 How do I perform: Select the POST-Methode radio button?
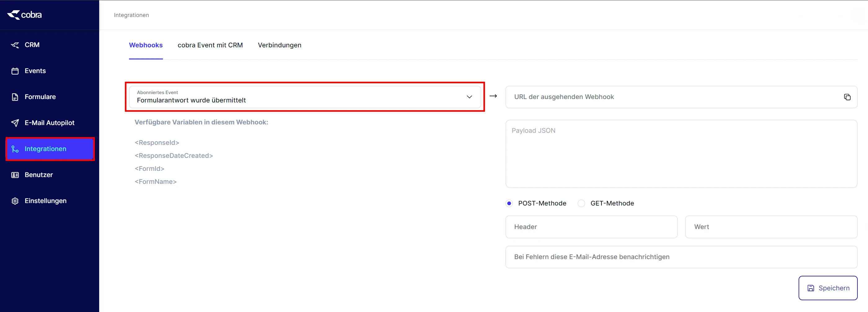(509, 203)
